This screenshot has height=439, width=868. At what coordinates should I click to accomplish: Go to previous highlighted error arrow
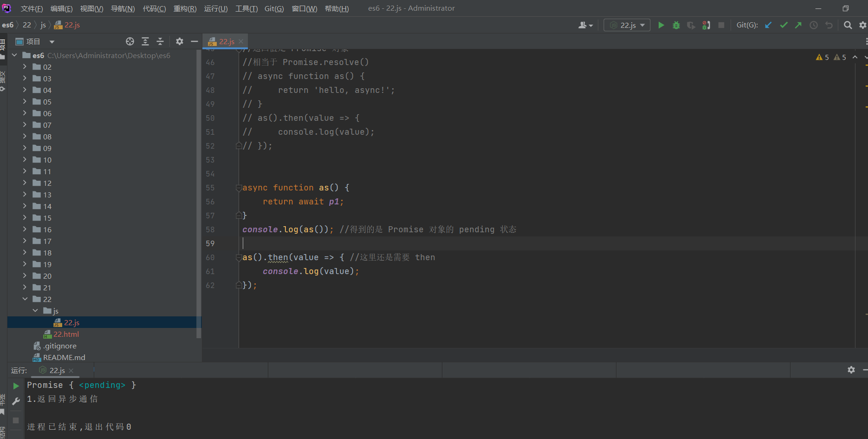tap(855, 57)
